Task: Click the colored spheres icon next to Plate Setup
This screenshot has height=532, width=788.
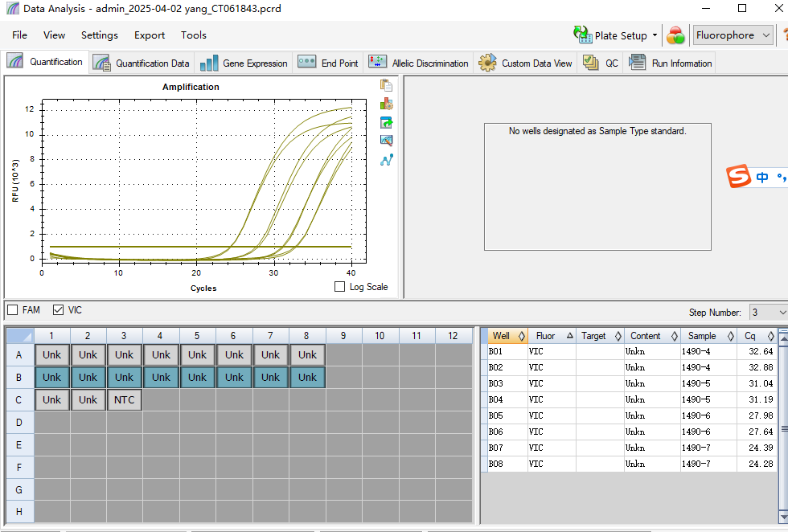Action: click(675, 35)
